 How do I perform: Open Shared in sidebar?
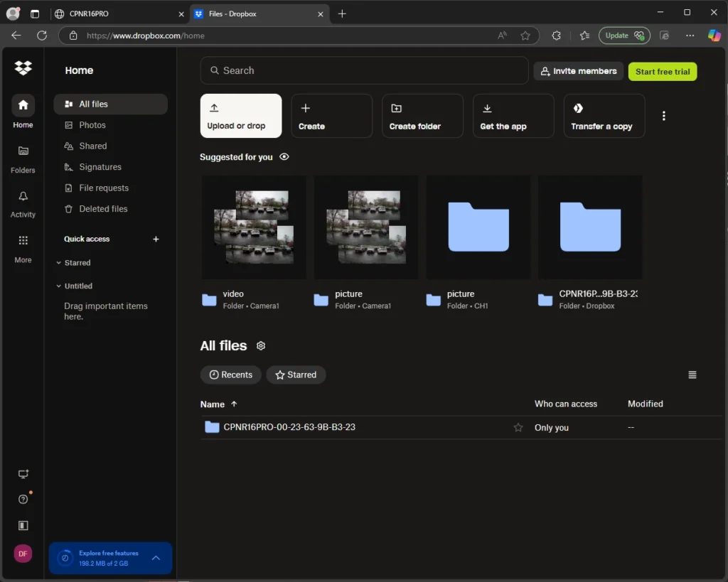pos(110,146)
